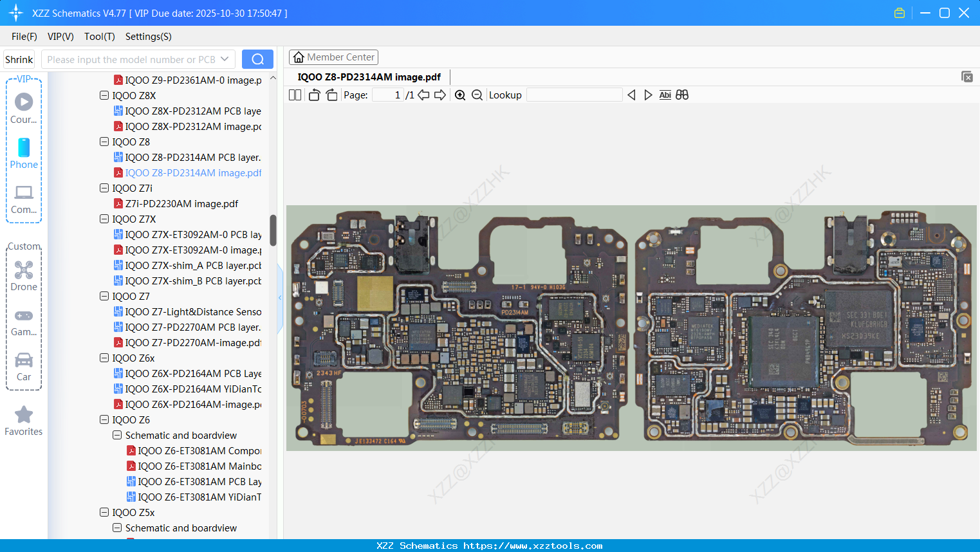Rotate the page clockwise

point(331,95)
